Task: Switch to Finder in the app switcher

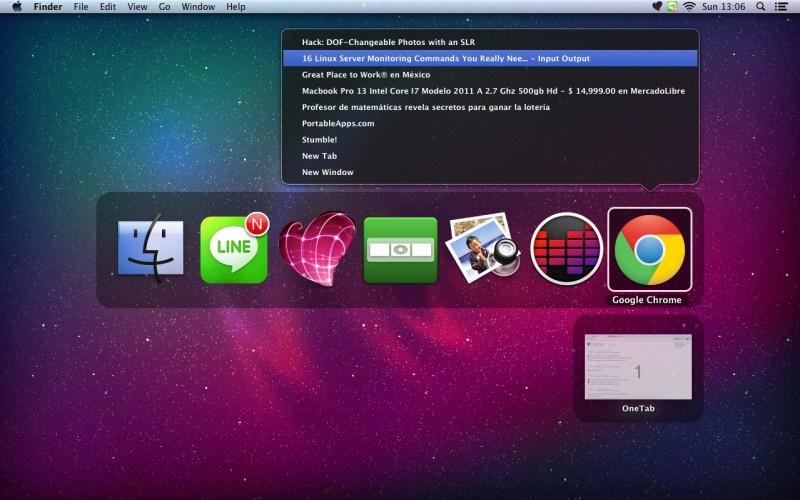Action: coord(151,248)
